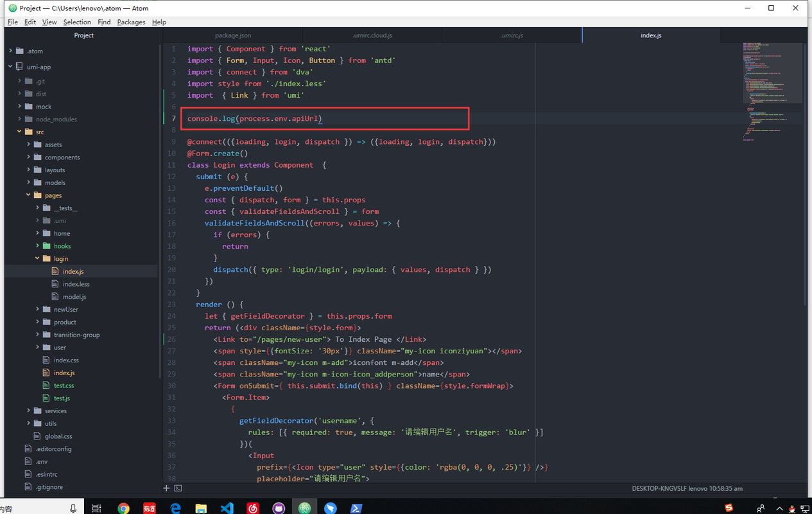Open the terminal icon in status bar

tap(178, 488)
